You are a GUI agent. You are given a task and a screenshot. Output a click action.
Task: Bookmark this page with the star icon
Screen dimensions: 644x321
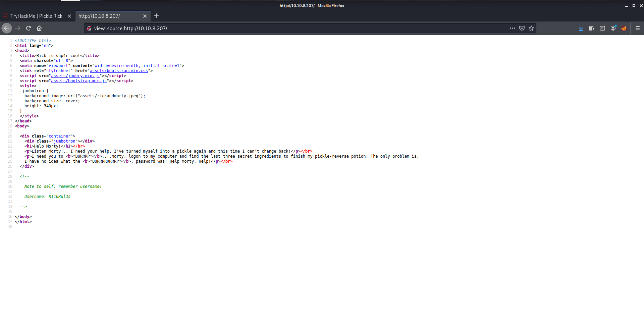[531, 28]
